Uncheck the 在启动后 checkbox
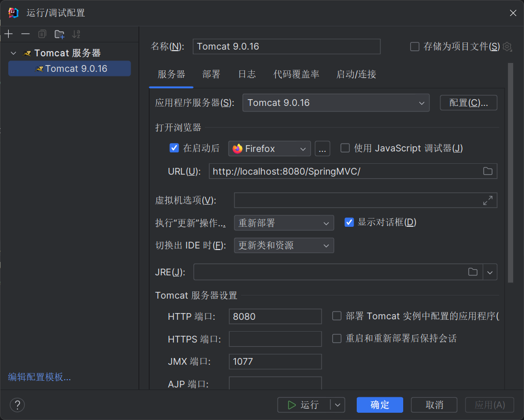The image size is (524, 420). tap(174, 148)
